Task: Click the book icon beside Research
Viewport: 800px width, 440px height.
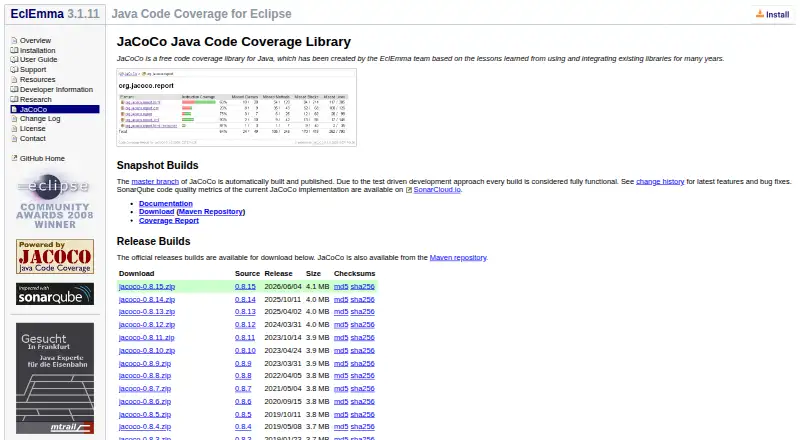Action: tap(14, 100)
